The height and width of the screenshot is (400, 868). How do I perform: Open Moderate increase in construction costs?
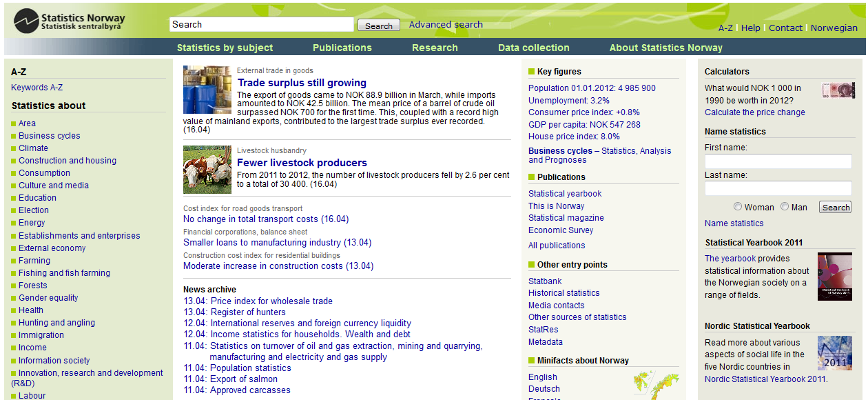(x=278, y=266)
